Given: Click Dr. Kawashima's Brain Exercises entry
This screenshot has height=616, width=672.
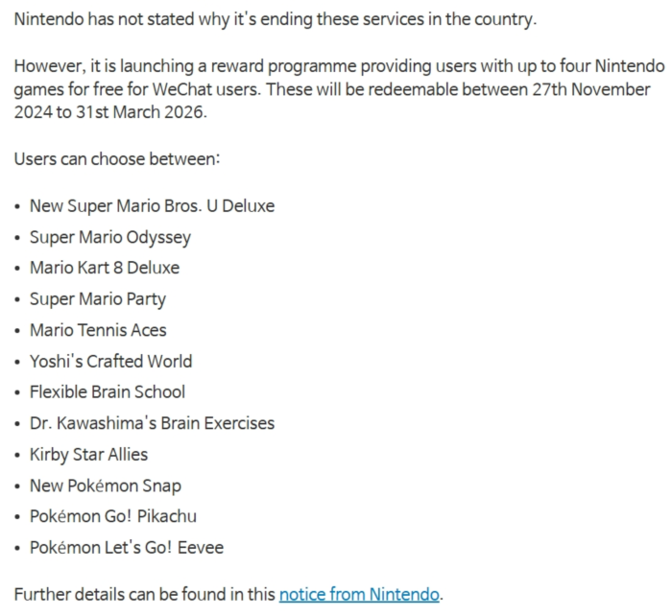Looking at the screenshot, I should [x=152, y=423].
